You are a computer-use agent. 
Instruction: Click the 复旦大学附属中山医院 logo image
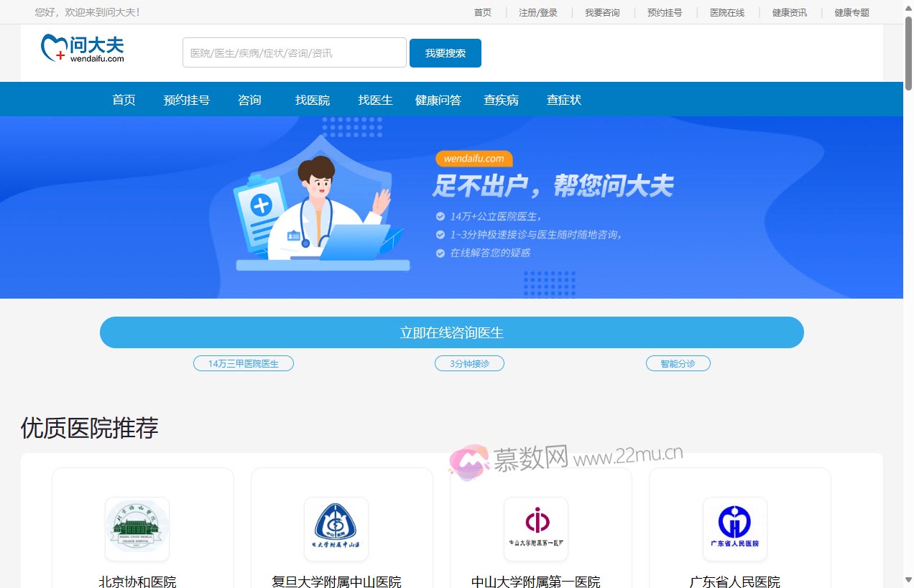click(336, 529)
